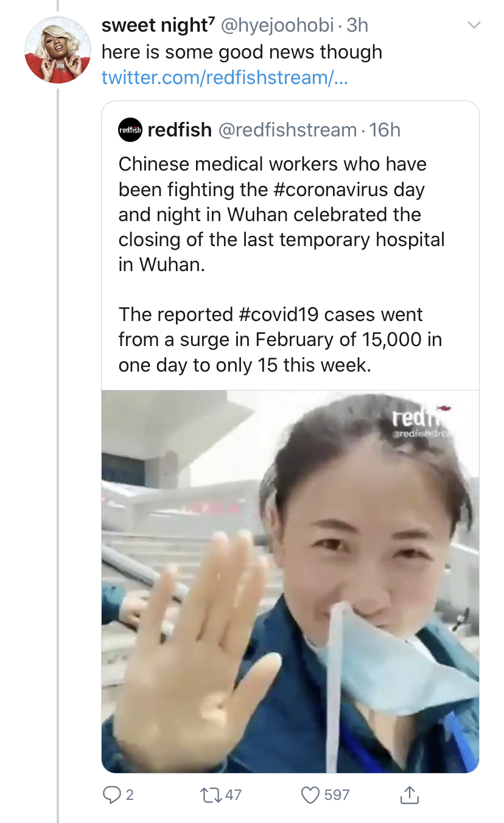Image resolution: width=504 pixels, height=823 pixels.
Task: View the 597 likes count
Action: [337, 794]
